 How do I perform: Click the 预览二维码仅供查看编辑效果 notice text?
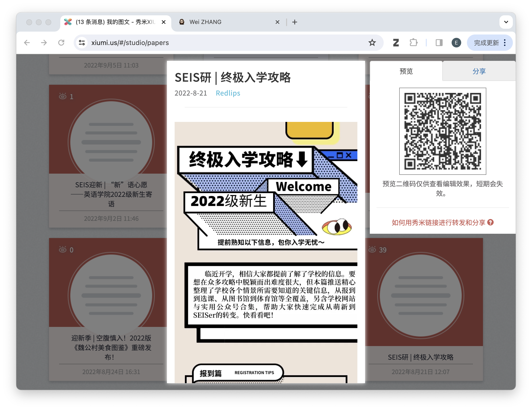pyautogui.click(x=443, y=188)
